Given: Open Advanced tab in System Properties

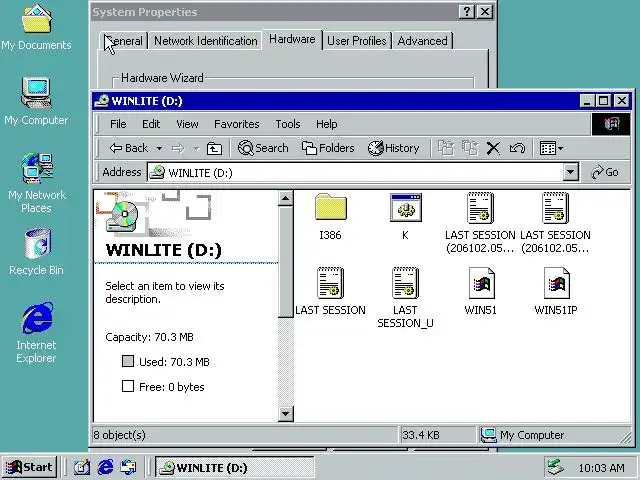Looking at the screenshot, I should 422,41.
